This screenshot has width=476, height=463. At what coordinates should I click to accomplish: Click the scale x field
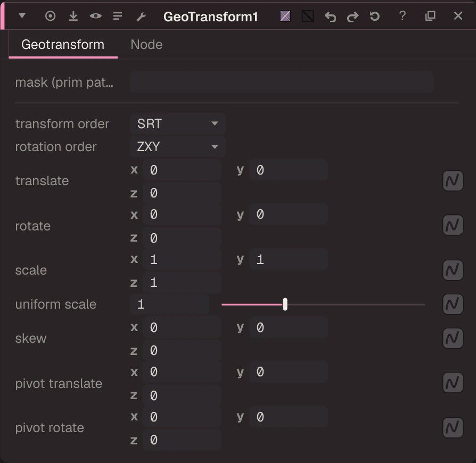coord(182,259)
